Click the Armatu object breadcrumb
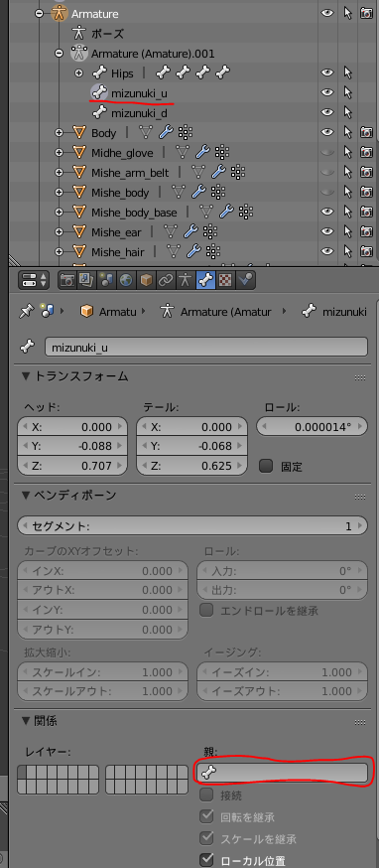The width and height of the screenshot is (379, 868). pos(107,312)
